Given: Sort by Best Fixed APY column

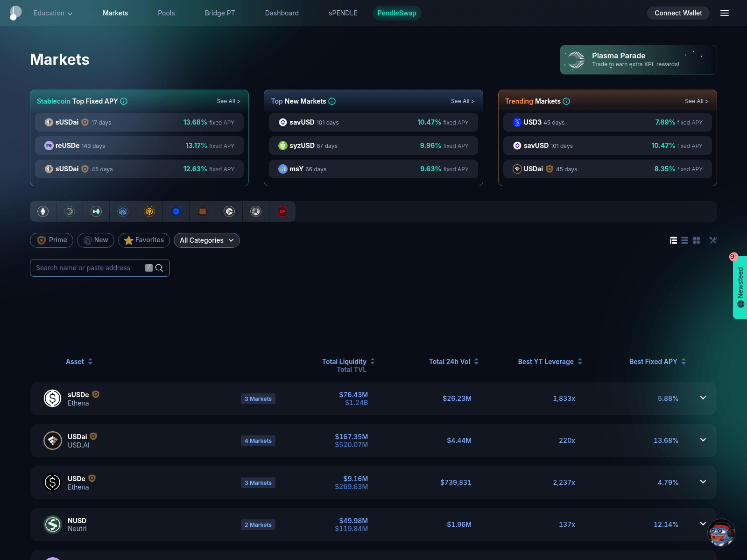Looking at the screenshot, I should click(656, 361).
